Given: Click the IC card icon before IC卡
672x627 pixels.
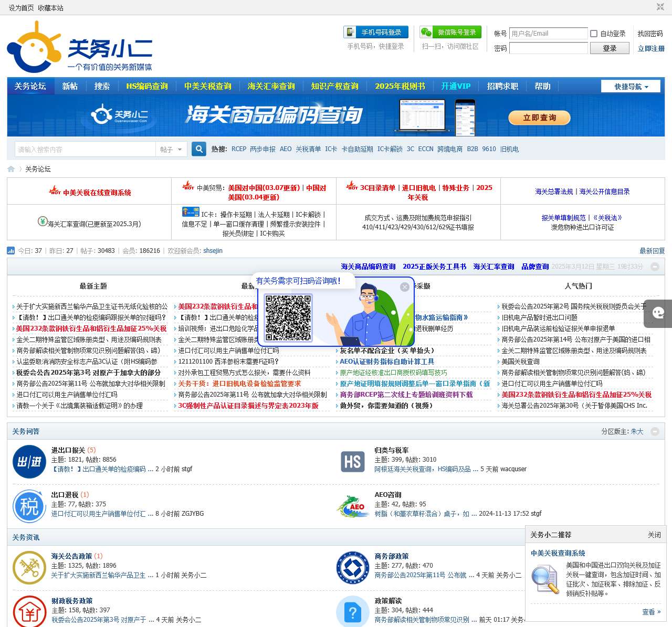Looking at the screenshot, I should [191, 211].
